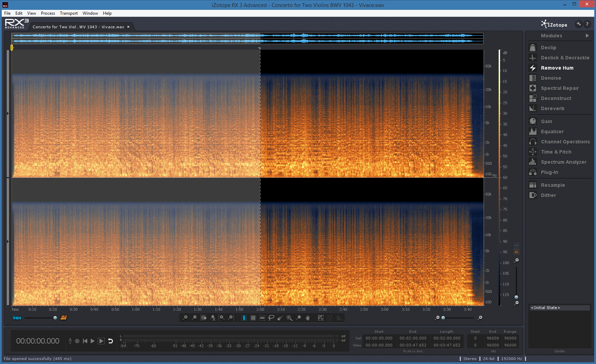Activate the Grab and drag hand tool
The height and width of the screenshot is (364, 596).
click(307, 318)
